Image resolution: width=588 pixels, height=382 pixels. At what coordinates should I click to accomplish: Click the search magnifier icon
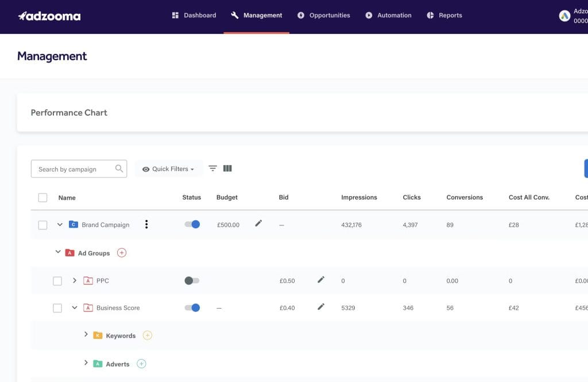pyautogui.click(x=119, y=169)
